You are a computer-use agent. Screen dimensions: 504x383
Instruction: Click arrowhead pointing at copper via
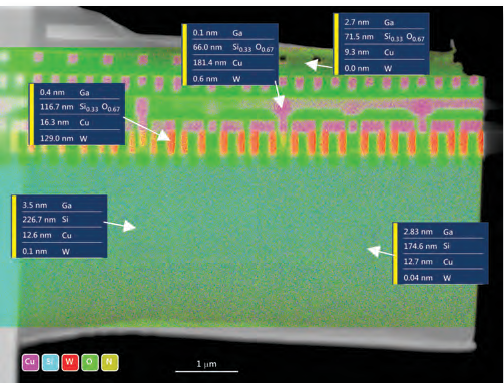279,101
